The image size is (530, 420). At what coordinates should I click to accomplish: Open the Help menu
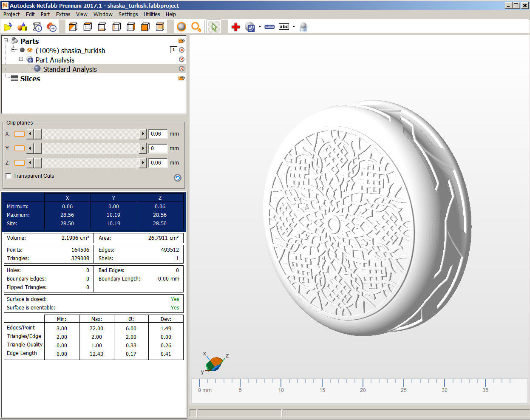(x=171, y=14)
